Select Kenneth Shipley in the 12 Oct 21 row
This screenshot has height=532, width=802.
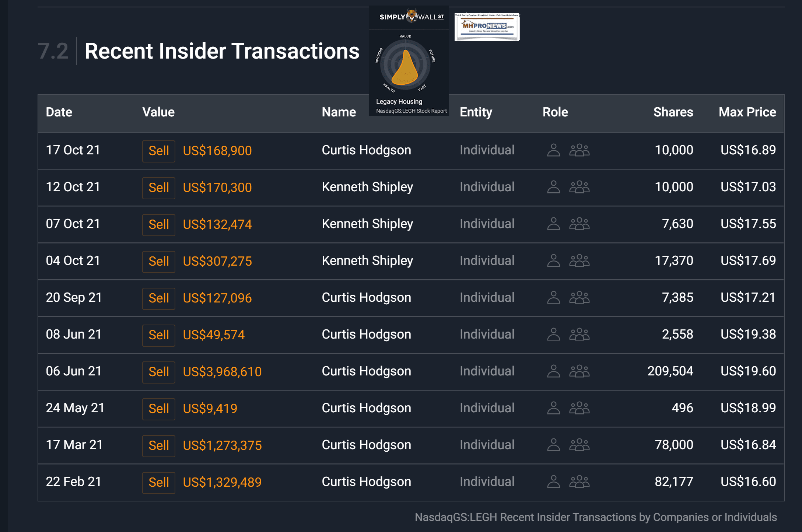pos(367,187)
